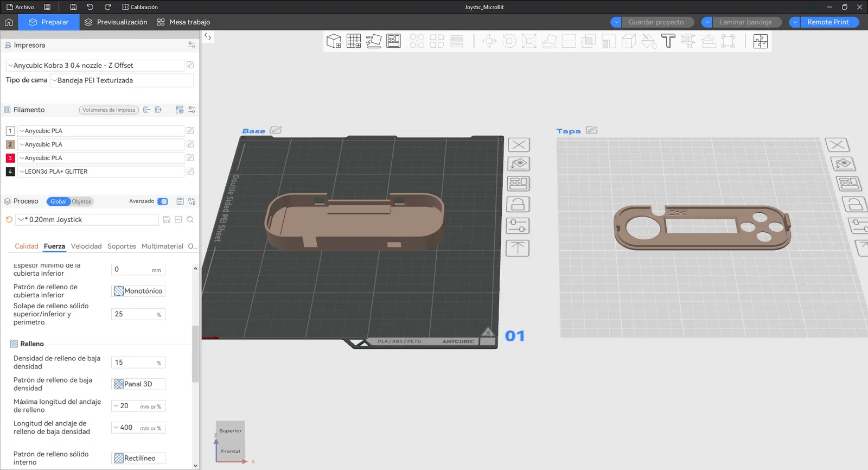This screenshot has width=868, height=470.
Task: Collapse the sidebar panel
Action: pyautogui.click(x=208, y=37)
